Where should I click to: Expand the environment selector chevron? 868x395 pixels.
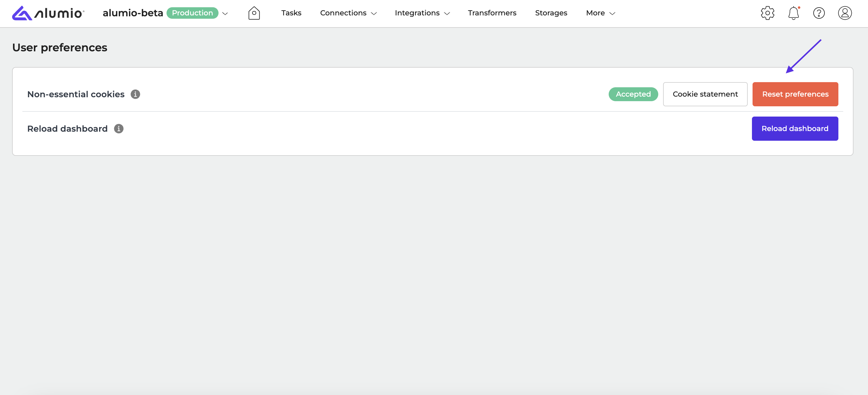click(225, 14)
